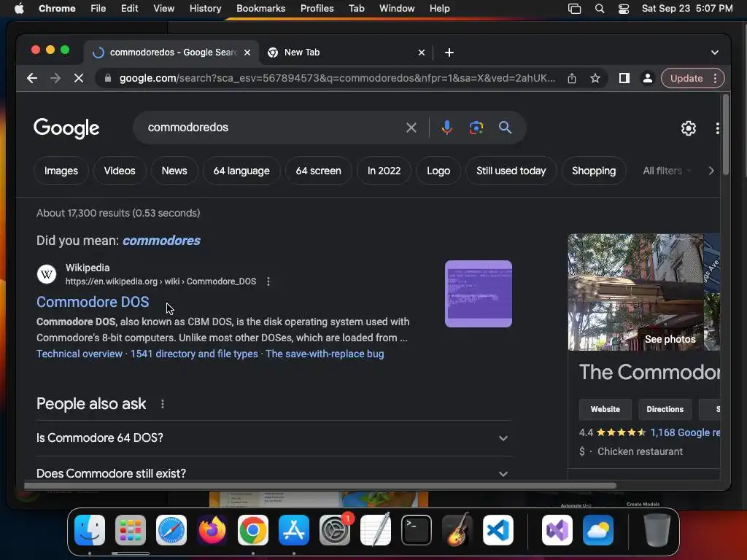The height and width of the screenshot is (560, 747).
Task: Open the Bookmarks menu
Action: [260, 9]
